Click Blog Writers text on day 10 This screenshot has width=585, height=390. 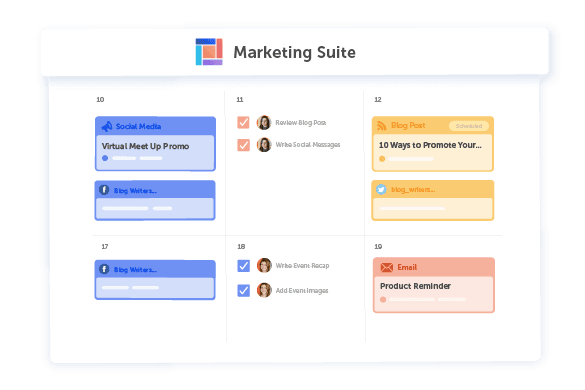135,191
